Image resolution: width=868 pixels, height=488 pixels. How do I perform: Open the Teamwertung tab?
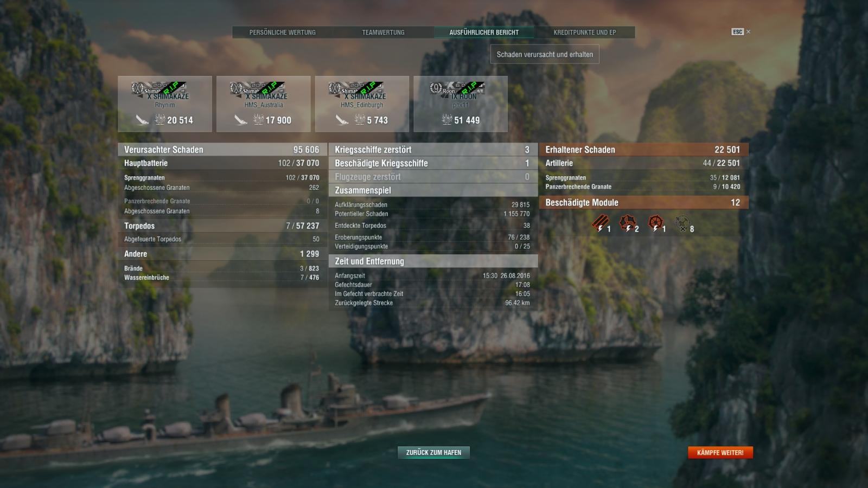[x=383, y=33]
